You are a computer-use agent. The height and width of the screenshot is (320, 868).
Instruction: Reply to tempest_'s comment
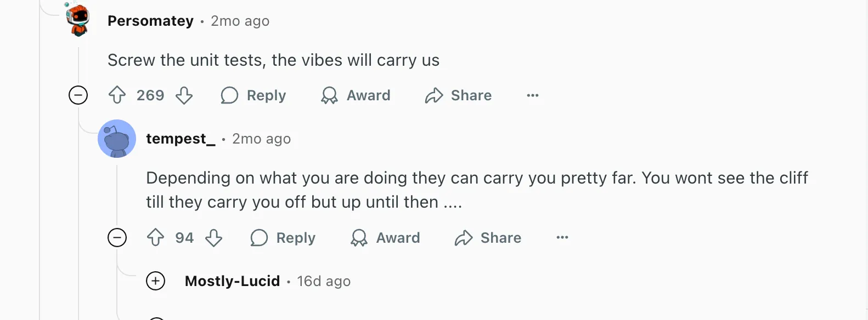[x=283, y=238]
